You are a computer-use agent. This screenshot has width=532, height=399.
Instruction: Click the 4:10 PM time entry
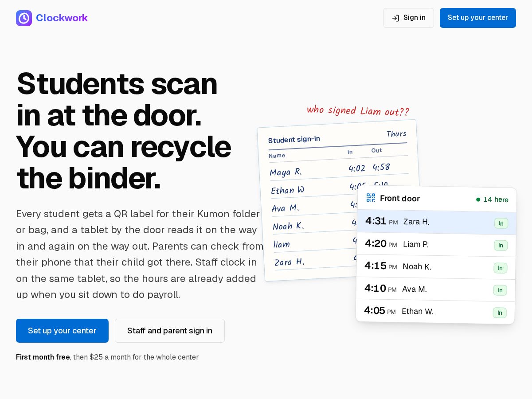[x=380, y=288]
